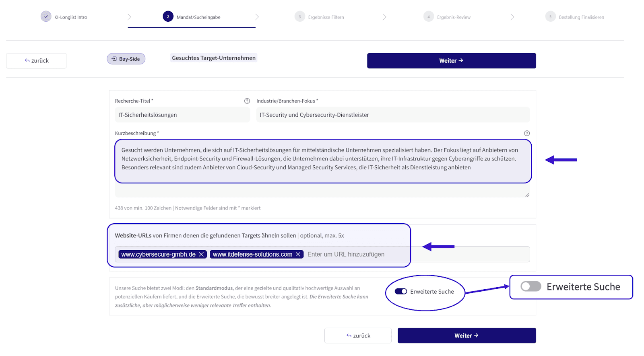The width and height of the screenshot is (644, 356).
Task: Toggle the Erweiterte Suche switch off
Action: tap(401, 292)
